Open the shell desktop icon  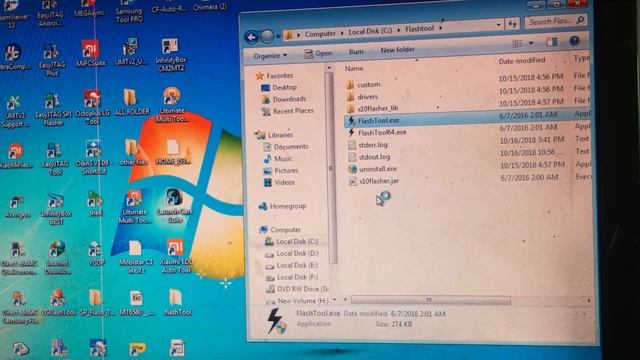coord(95,204)
